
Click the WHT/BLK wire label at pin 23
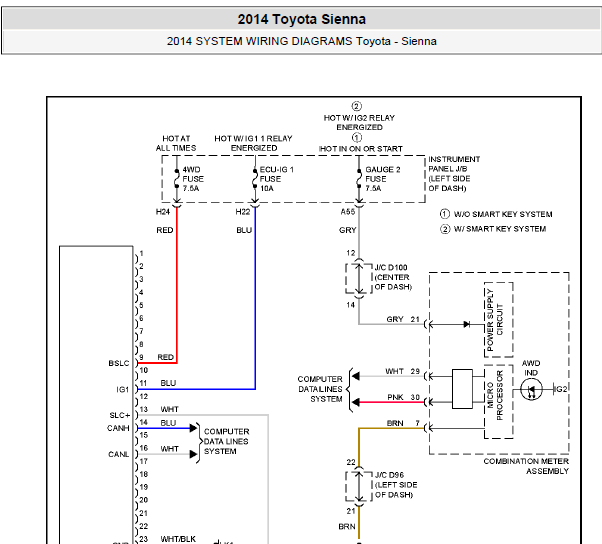[x=178, y=539]
